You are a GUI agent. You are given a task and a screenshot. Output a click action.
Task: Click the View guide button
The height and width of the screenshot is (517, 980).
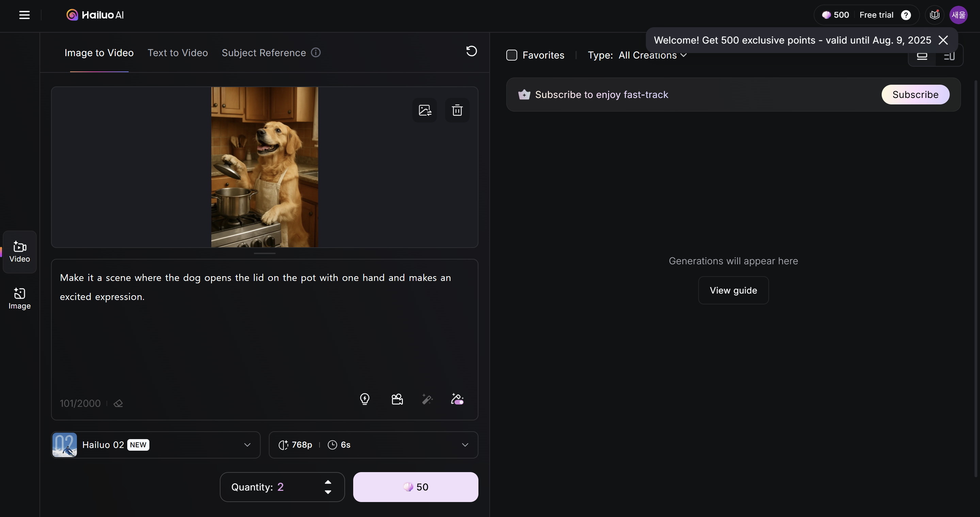733,290
